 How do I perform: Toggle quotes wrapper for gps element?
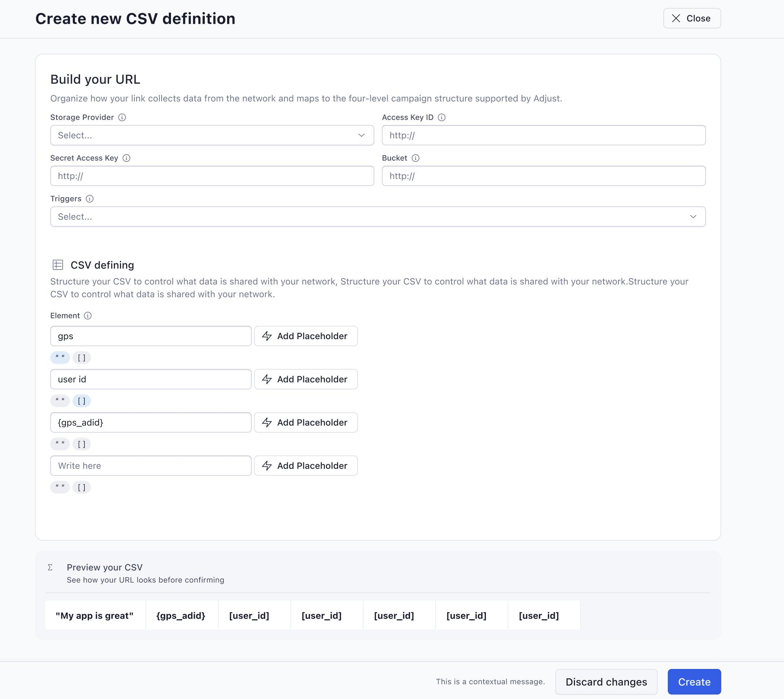coord(60,358)
